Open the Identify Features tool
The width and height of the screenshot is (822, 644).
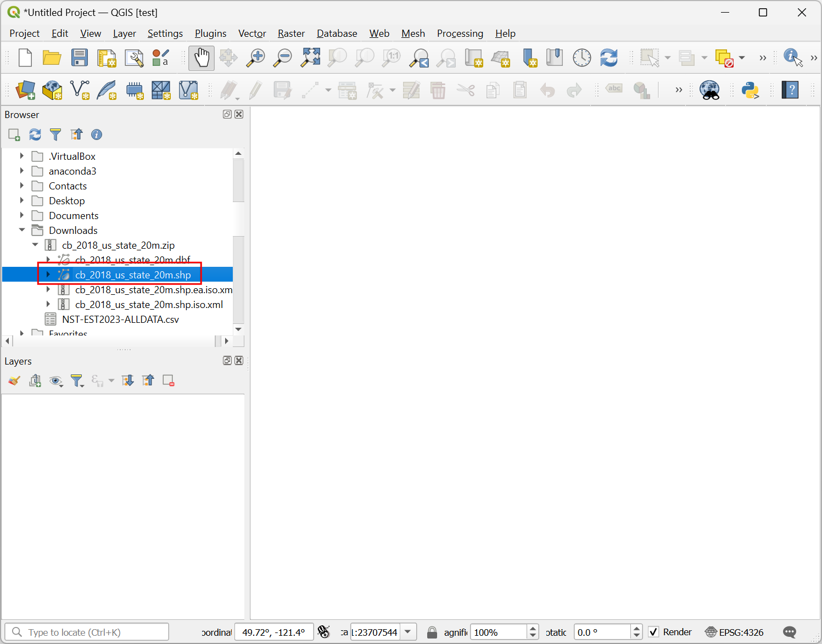(792, 57)
